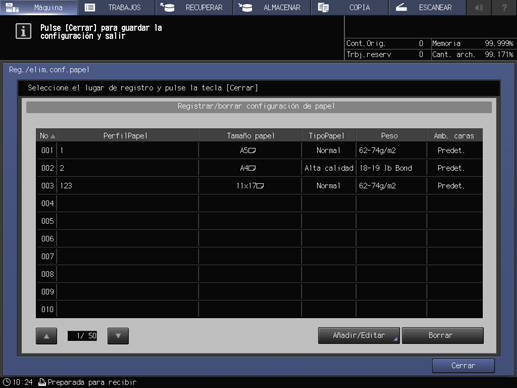Select the 11x17 paper size cell
517x388 pixels.
point(250,186)
